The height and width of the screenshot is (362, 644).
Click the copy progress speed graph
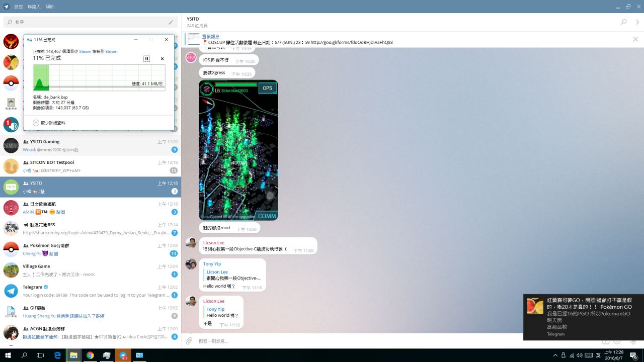pos(98,77)
